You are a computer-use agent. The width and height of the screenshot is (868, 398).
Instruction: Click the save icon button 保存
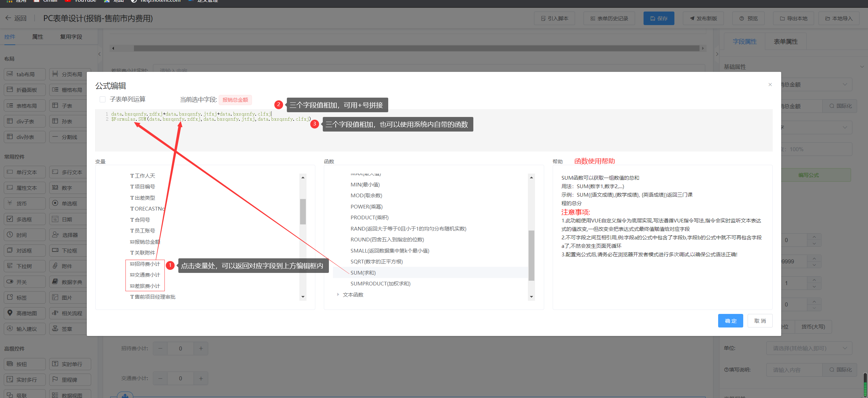tap(658, 18)
